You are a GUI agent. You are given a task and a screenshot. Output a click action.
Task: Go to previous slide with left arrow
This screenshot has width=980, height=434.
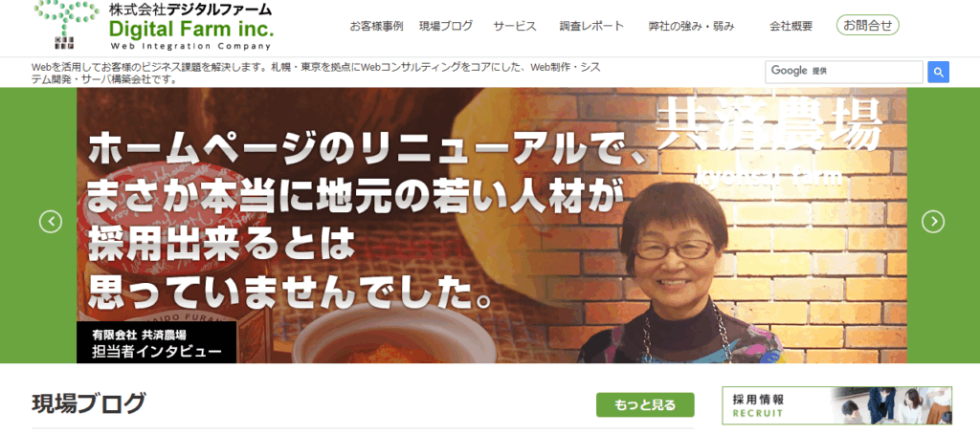click(51, 222)
